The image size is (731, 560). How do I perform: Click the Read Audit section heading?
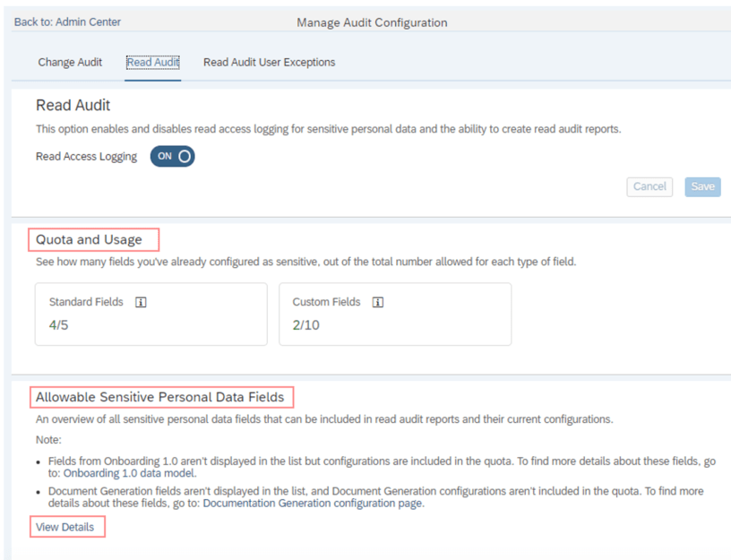pyautogui.click(x=73, y=106)
